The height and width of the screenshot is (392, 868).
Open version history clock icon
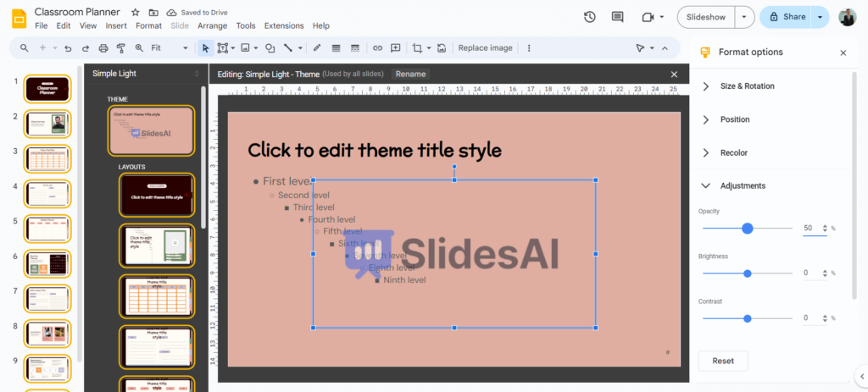pos(590,17)
